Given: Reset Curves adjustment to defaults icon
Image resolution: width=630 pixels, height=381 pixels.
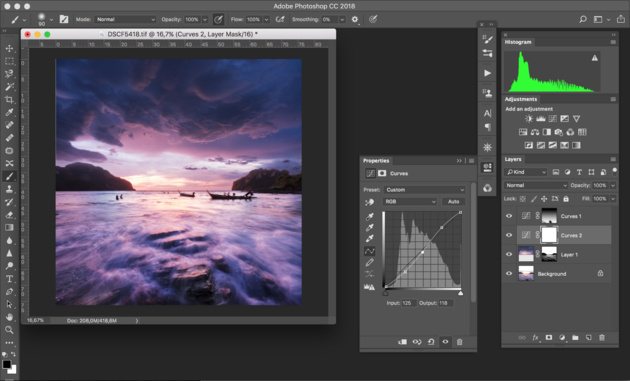Looking at the screenshot, I should 431,342.
